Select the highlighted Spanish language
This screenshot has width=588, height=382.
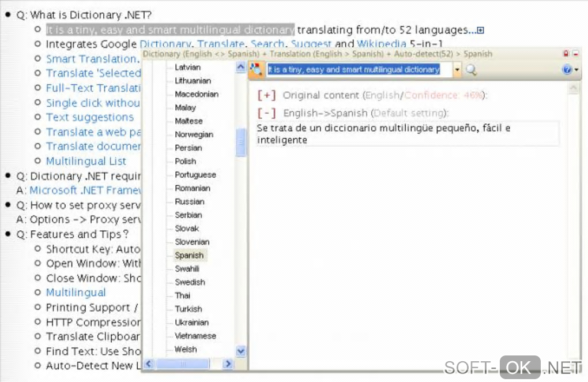tap(190, 255)
